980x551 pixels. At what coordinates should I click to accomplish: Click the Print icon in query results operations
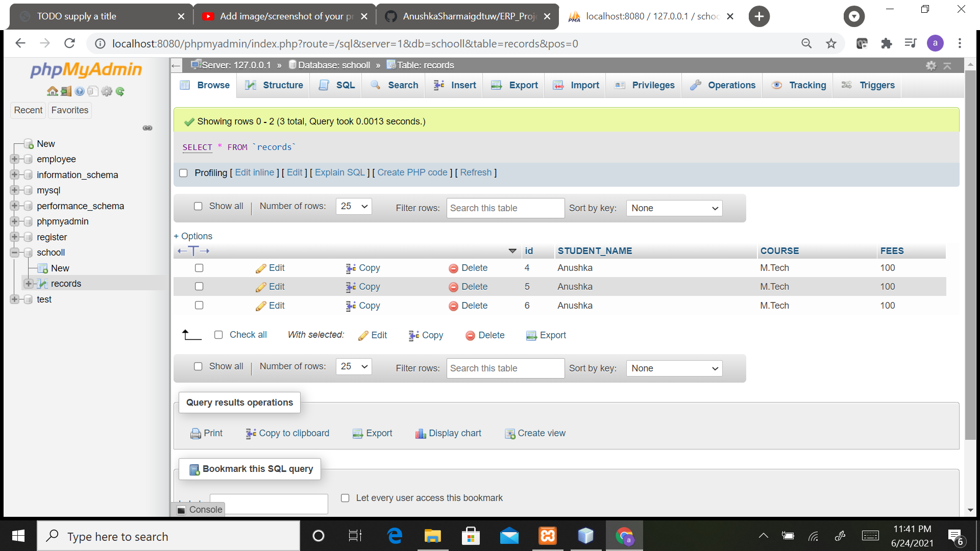tap(195, 434)
